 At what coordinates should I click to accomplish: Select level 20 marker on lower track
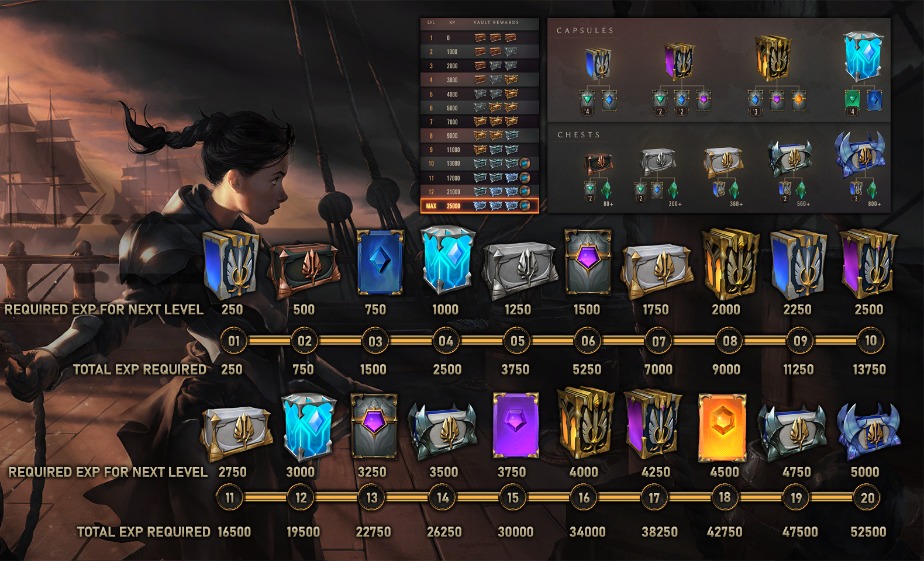coord(867,498)
